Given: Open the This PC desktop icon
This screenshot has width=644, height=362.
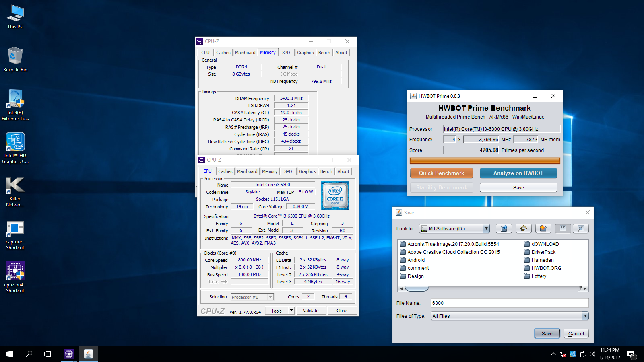Looking at the screenshot, I should (x=15, y=17).
